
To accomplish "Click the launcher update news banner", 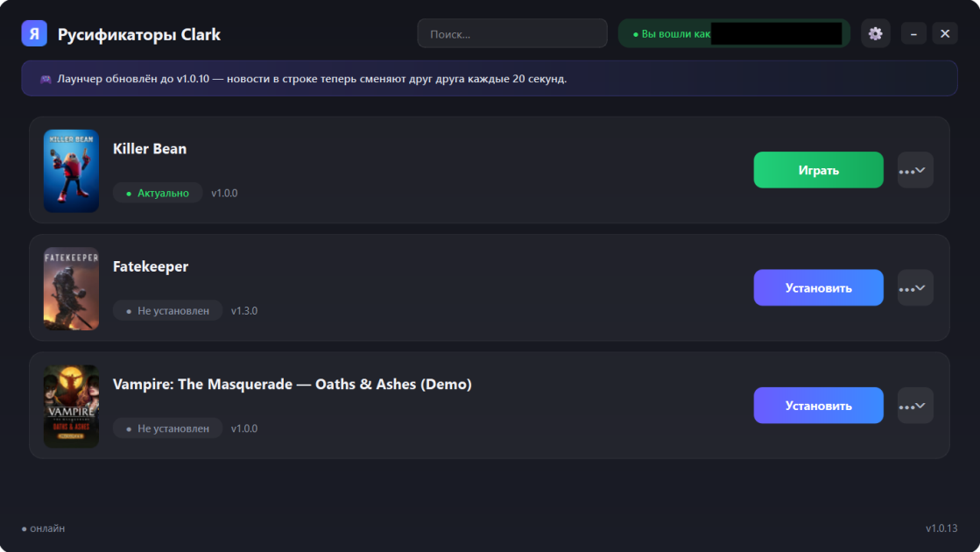I will [490, 79].
